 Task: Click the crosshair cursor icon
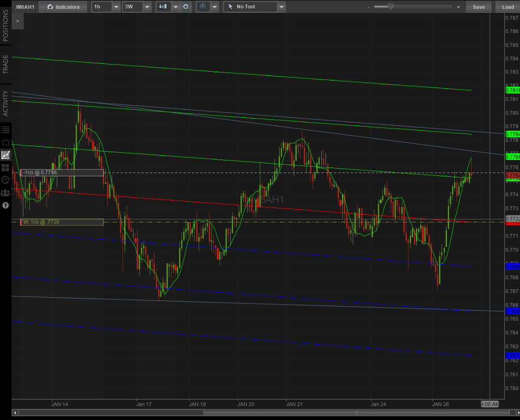coord(203,7)
